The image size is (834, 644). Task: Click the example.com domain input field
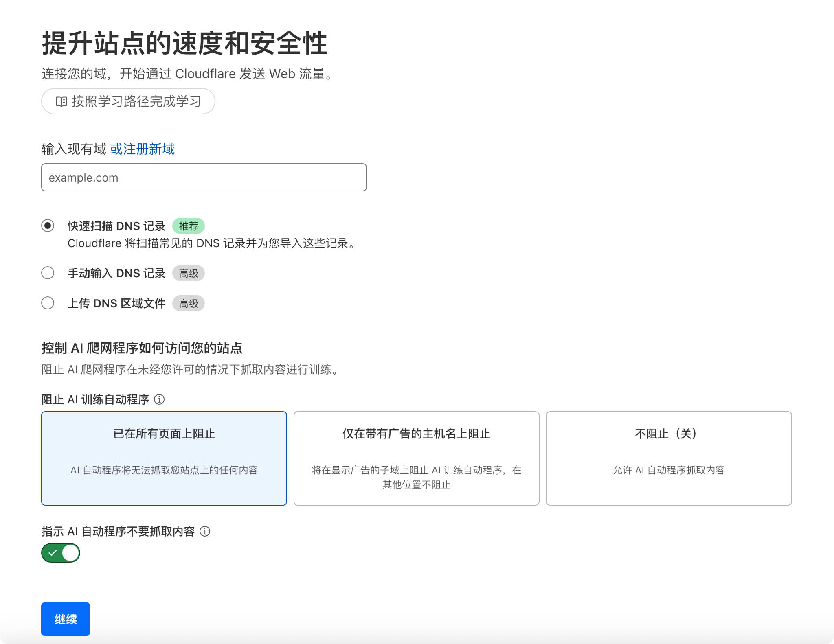coord(204,177)
